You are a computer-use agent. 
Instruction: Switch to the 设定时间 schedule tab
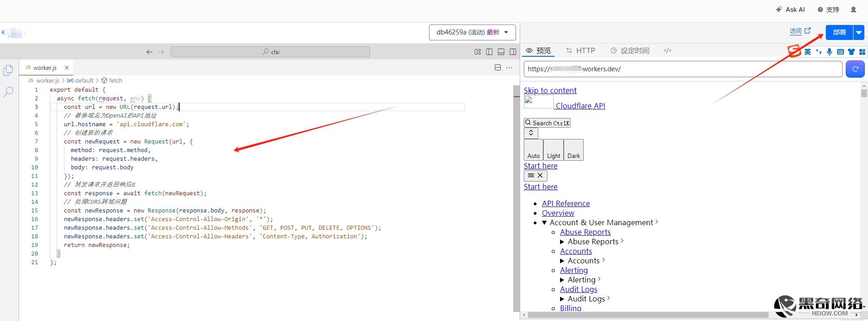click(x=629, y=50)
